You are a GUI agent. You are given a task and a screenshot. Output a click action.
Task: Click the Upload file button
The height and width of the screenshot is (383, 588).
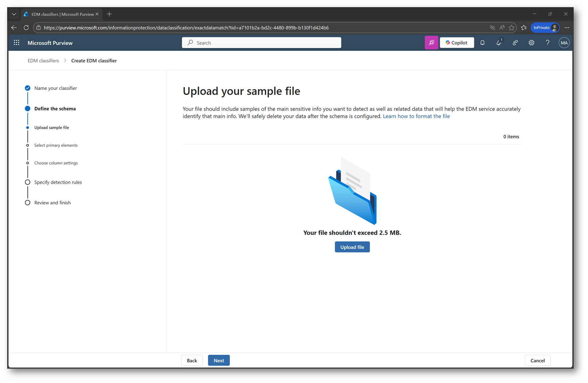(x=352, y=247)
